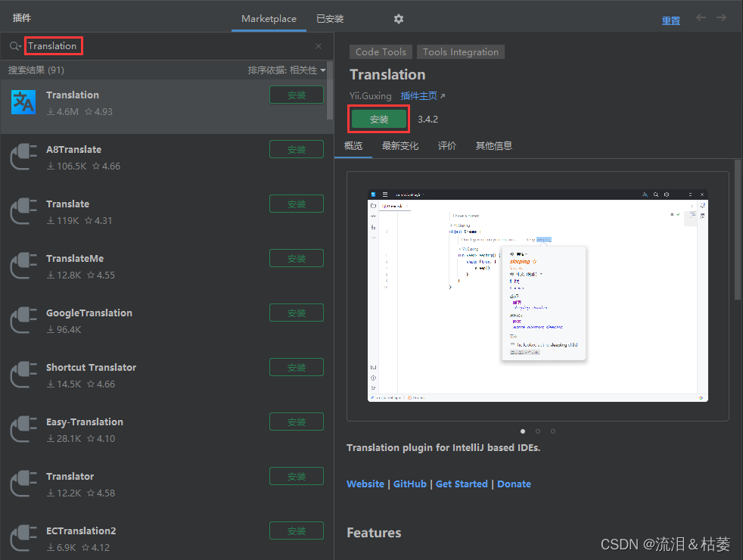743x560 pixels.
Task: Select the Translation plugin logo icon
Action: click(23, 102)
